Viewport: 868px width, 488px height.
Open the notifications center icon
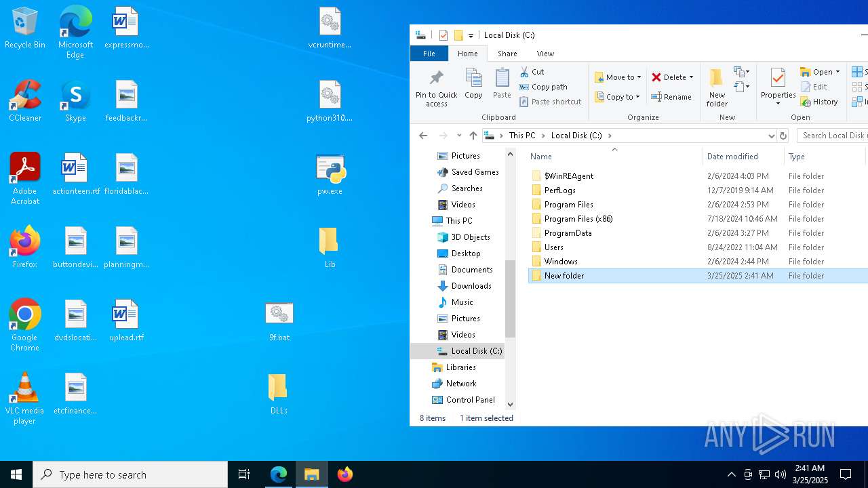(846, 474)
